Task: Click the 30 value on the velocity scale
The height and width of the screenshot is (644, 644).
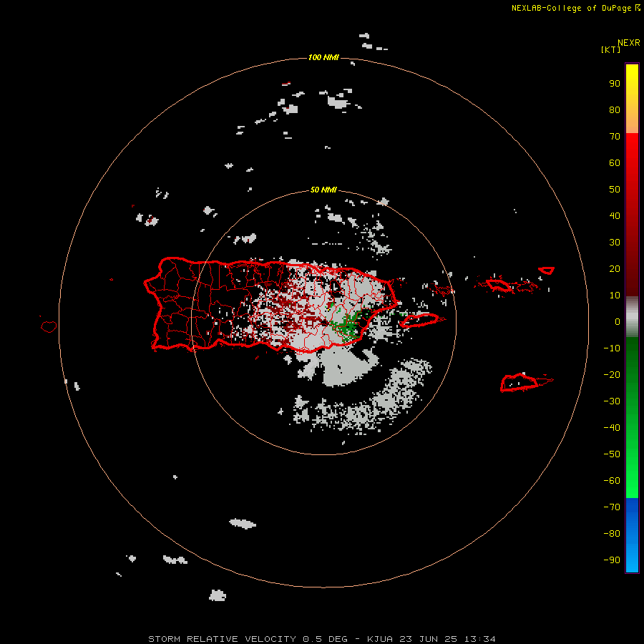Action: (x=615, y=243)
